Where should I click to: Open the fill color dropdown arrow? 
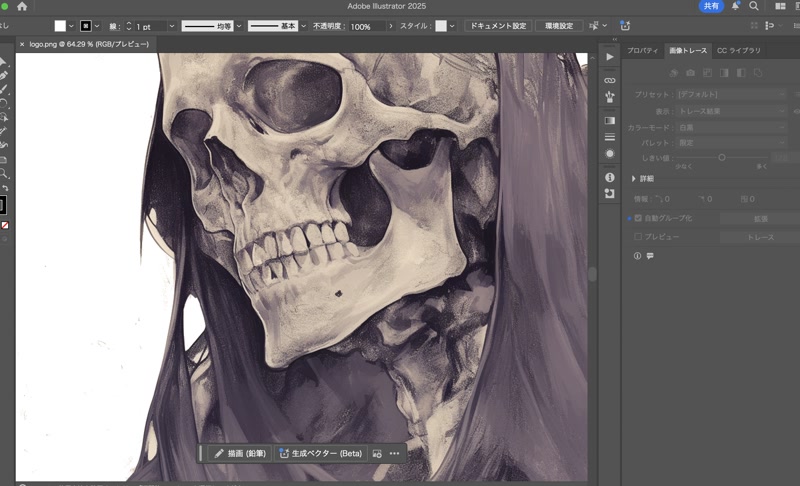point(71,26)
